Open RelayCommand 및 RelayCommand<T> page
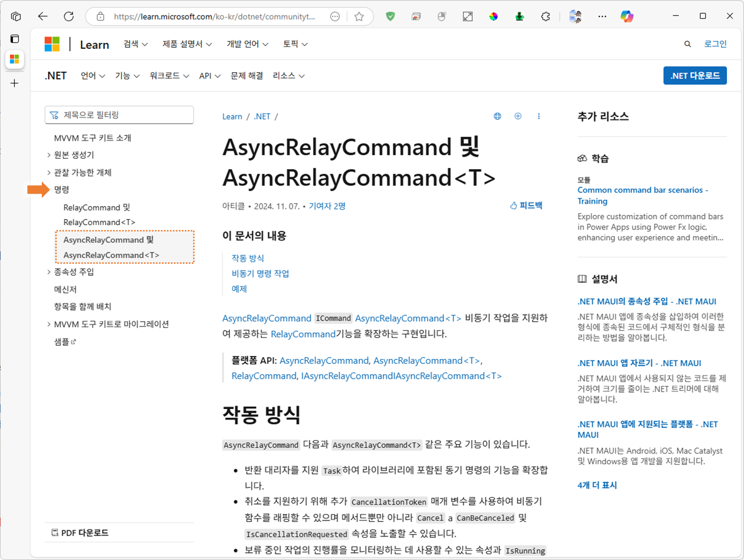Viewport: 744px width, 560px height. [99, 215]
